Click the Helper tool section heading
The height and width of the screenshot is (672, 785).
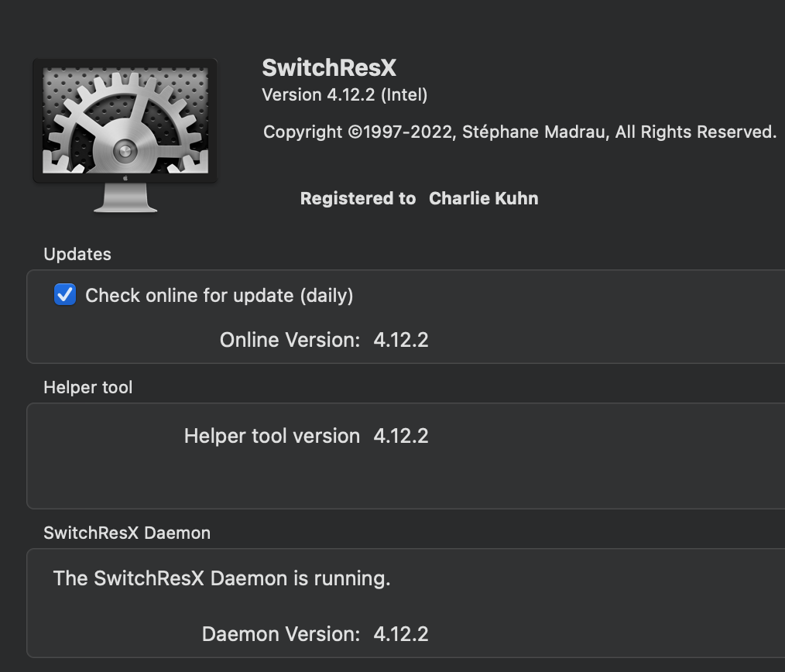(x=88, y=387)
